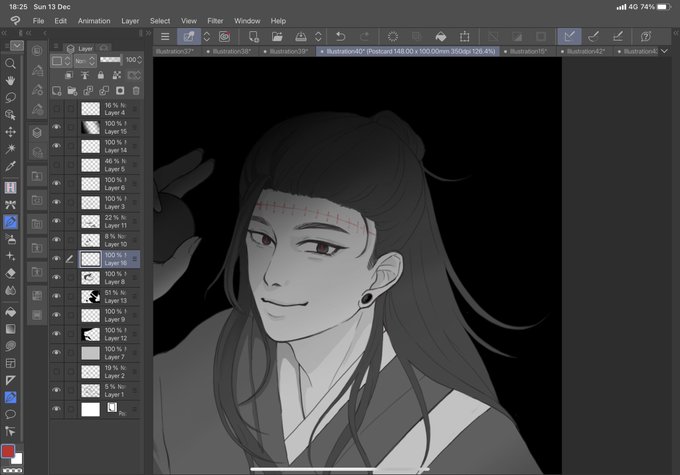
Task: Select the Ruler triangle tool
Action: pos(10,380)
